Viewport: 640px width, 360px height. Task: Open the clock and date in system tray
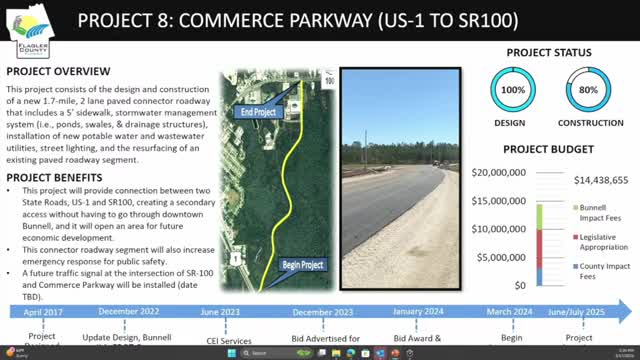point(624,353)
